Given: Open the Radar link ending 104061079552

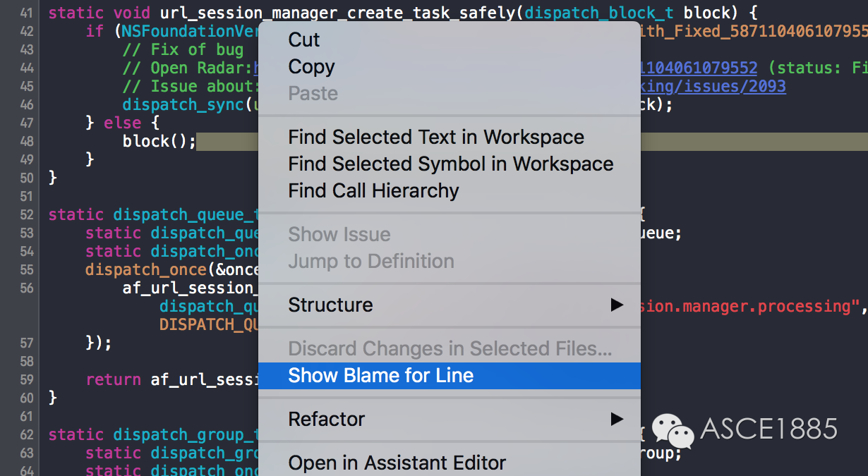Looking at the screenshot, I should click(x=699, y=68).
